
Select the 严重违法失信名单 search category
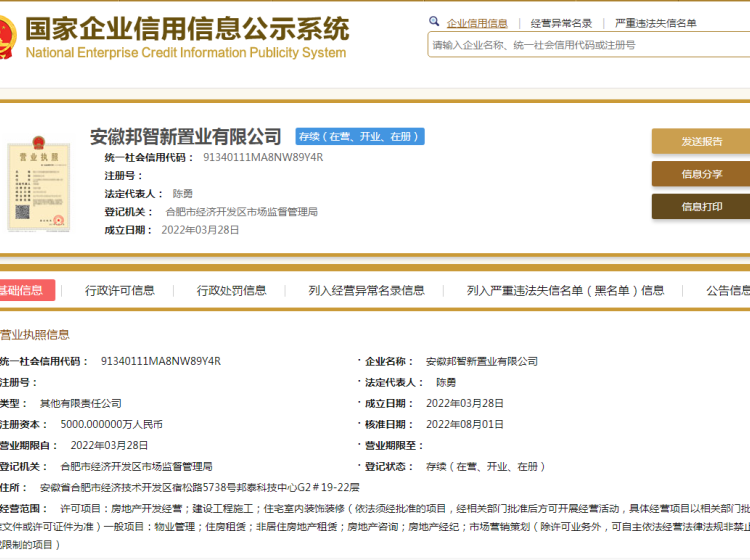tap(655, 23)
